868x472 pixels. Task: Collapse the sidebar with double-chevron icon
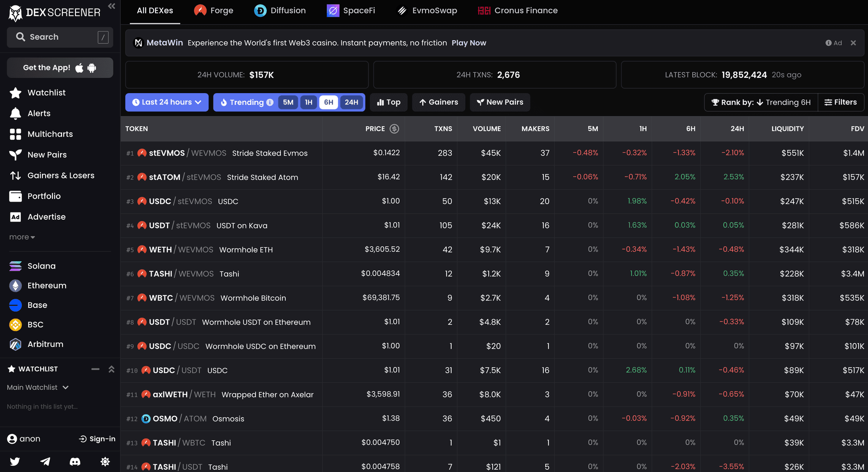pos(112,6)
